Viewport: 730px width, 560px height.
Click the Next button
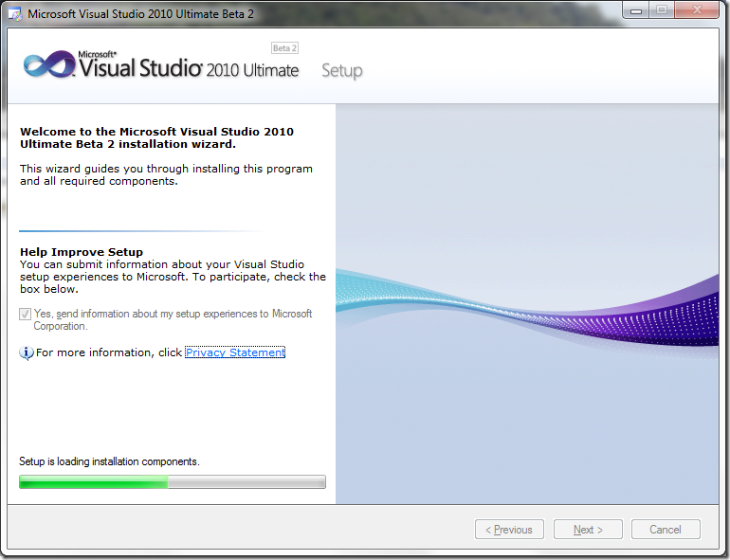point(588,530)
